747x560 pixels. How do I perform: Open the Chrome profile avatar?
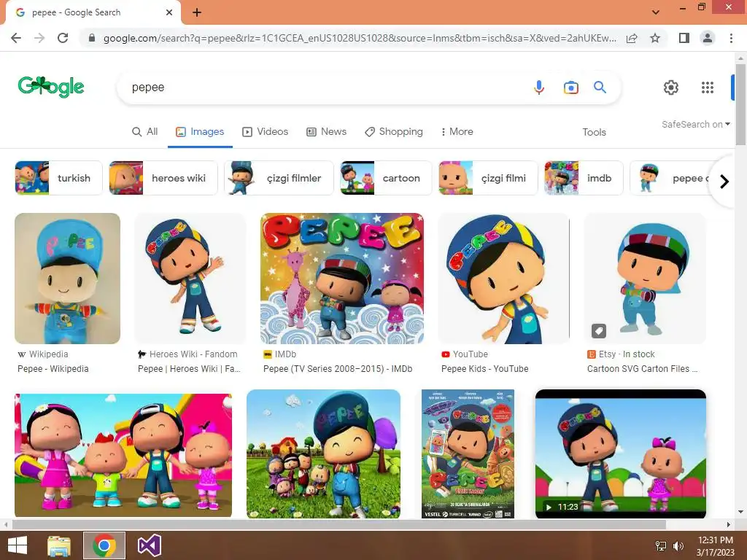click(x=708, y=38)
